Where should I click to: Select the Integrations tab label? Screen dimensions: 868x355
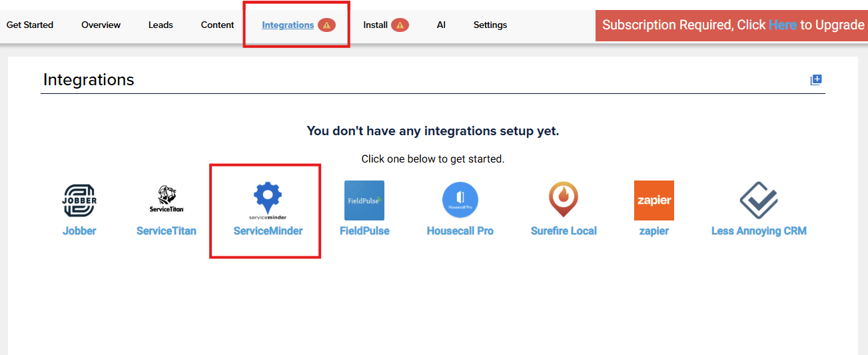(x=288, y=25)
